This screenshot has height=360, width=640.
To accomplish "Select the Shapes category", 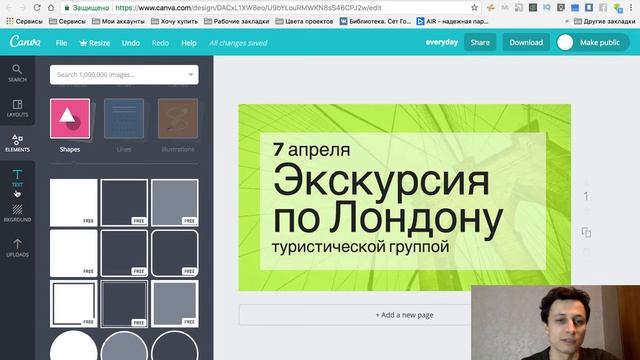I will 70,125.
